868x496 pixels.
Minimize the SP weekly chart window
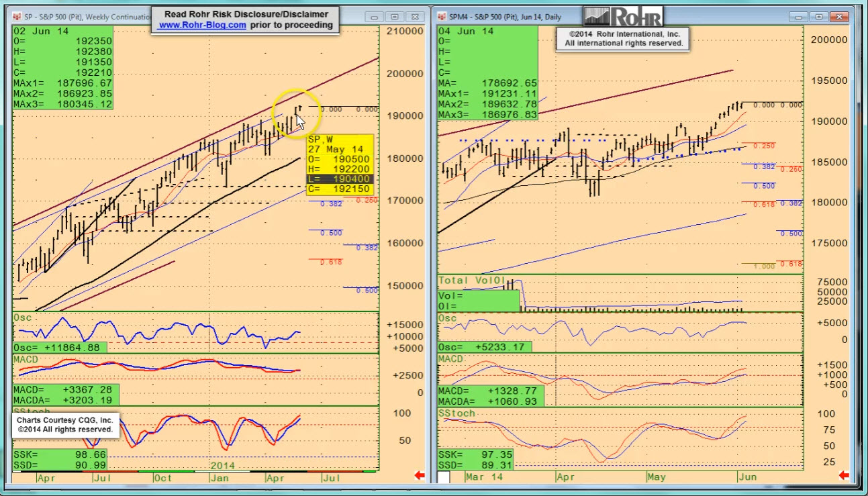375,17
